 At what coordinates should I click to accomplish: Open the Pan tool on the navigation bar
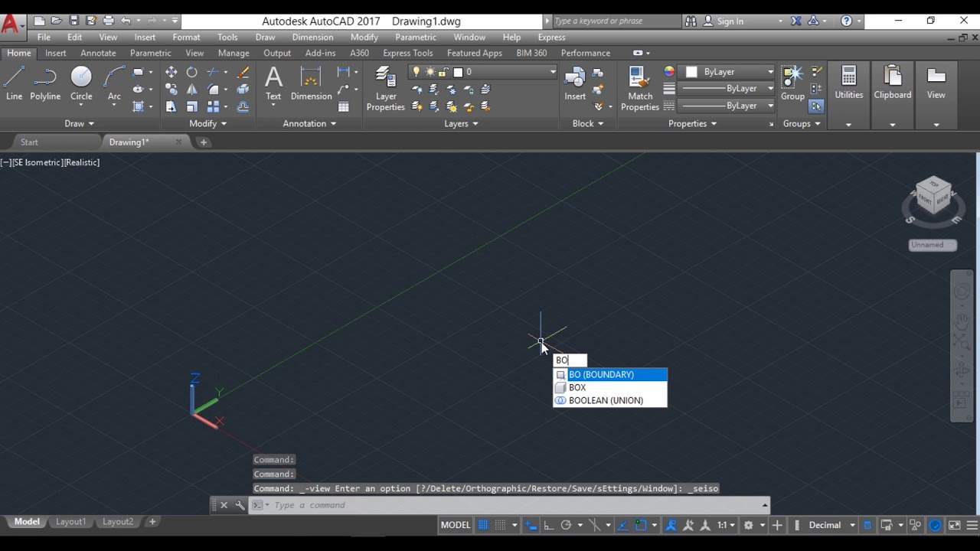tap(962, 320)
